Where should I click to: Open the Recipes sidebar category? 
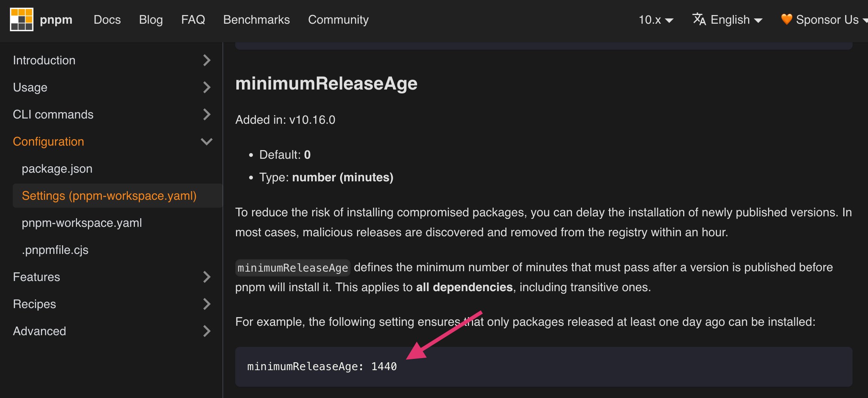pos(34,304)
